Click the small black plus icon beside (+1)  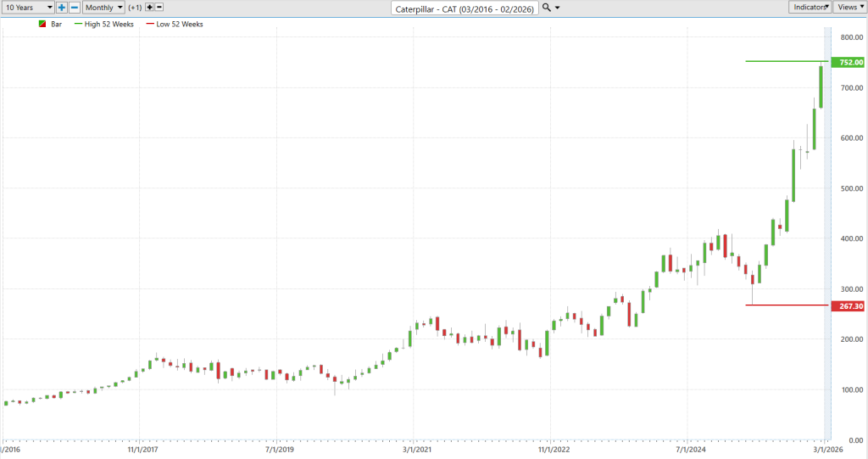tap(149, 7)
